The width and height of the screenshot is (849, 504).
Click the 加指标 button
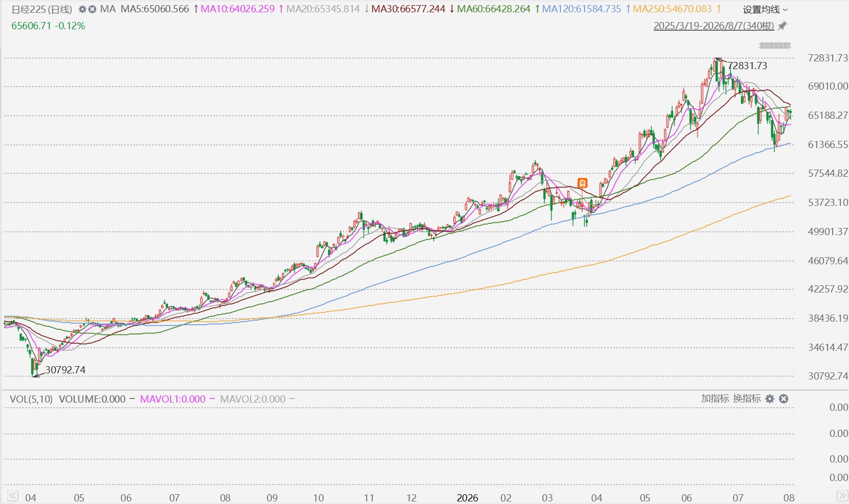(715, 398)
